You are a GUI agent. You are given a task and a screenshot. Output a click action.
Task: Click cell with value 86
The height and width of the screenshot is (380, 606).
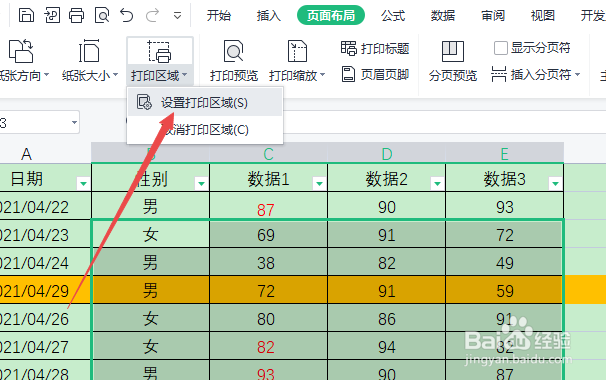click(x=386, y=318)
